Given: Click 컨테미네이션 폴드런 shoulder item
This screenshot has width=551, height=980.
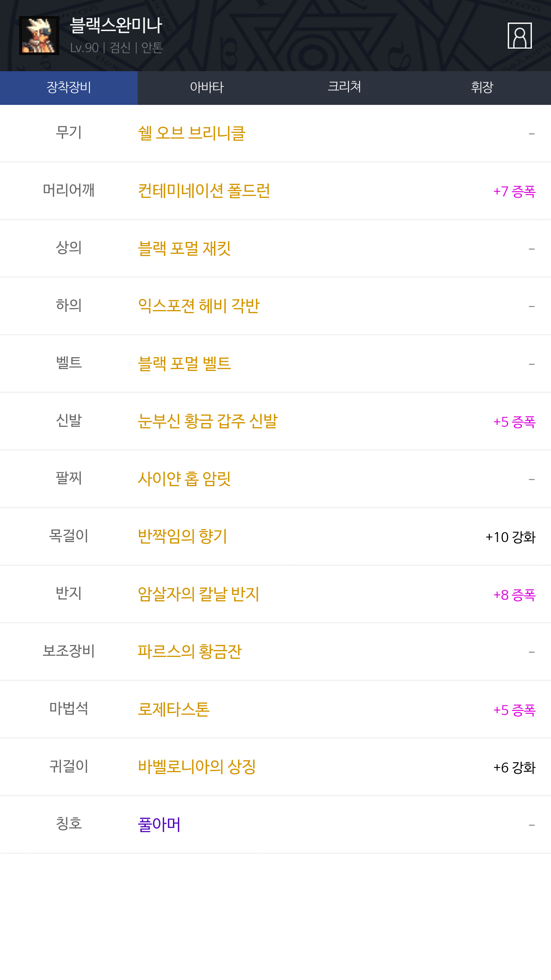Looking at the screenshot, I should point(204,191).
